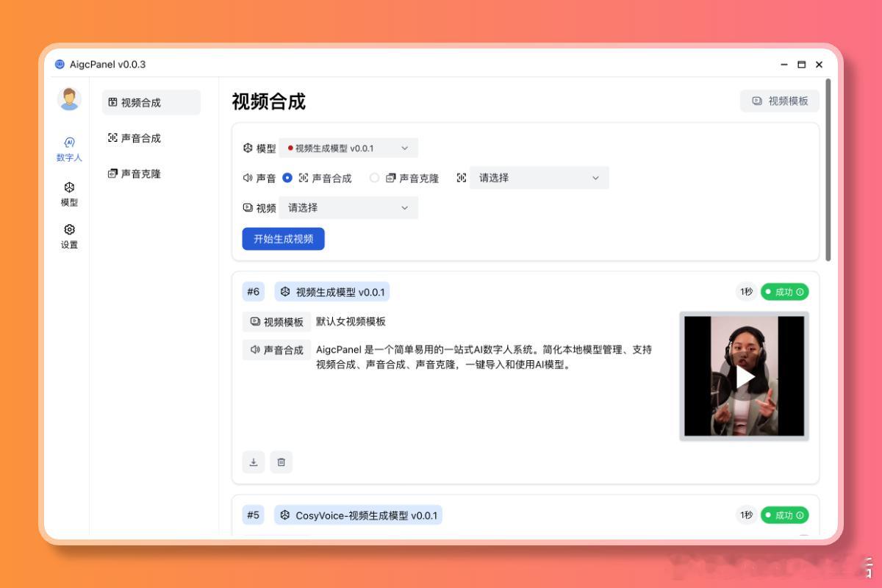This screenshot has height=588, width=882.
Task: Click the vertical scrollbar of main panel
Action: coord(828,171)
